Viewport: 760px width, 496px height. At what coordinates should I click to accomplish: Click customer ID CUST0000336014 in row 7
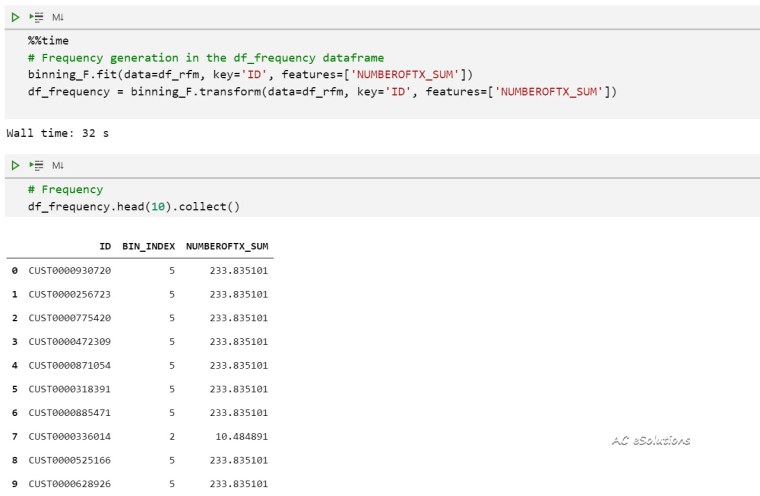(70, 437)
